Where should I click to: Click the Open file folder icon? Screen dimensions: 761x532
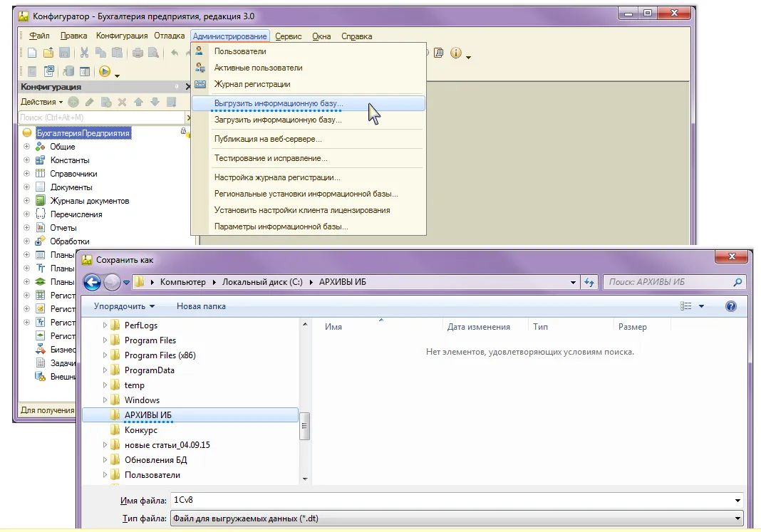tap(48, 53)
